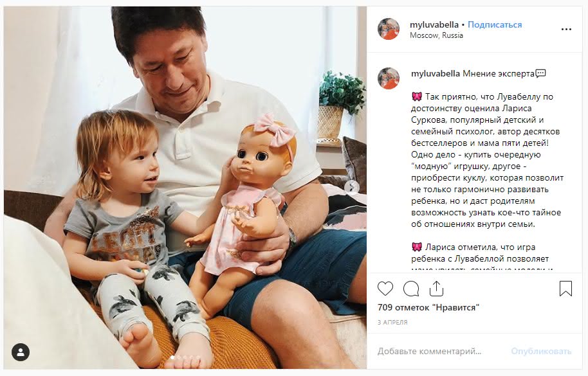Share the post using the share icon

436,289
